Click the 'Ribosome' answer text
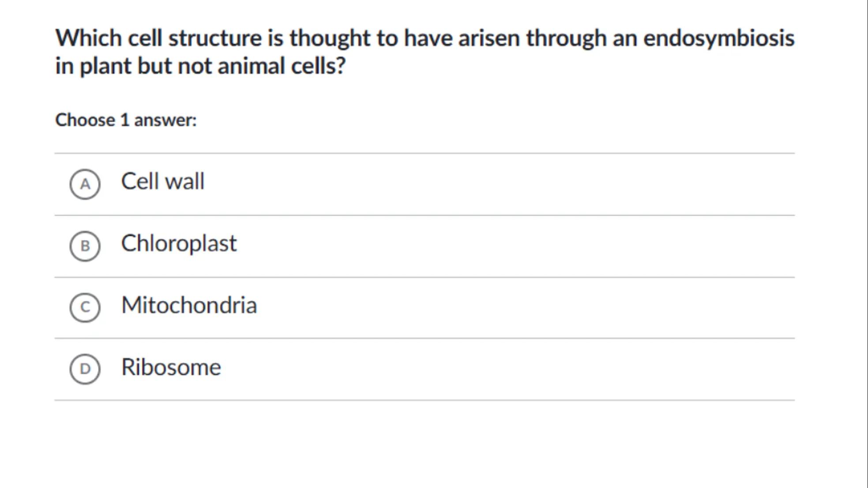 tap(171, 367)
